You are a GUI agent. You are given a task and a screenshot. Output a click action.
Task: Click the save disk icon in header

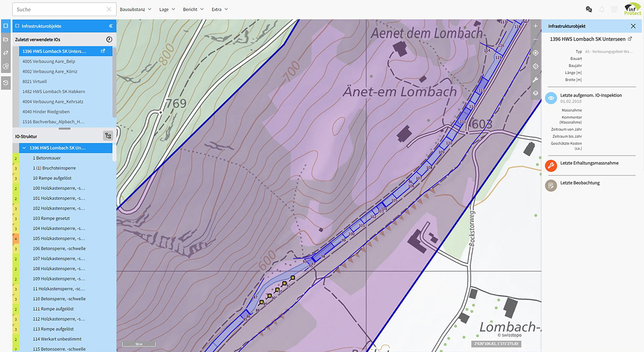pos(614,10)
